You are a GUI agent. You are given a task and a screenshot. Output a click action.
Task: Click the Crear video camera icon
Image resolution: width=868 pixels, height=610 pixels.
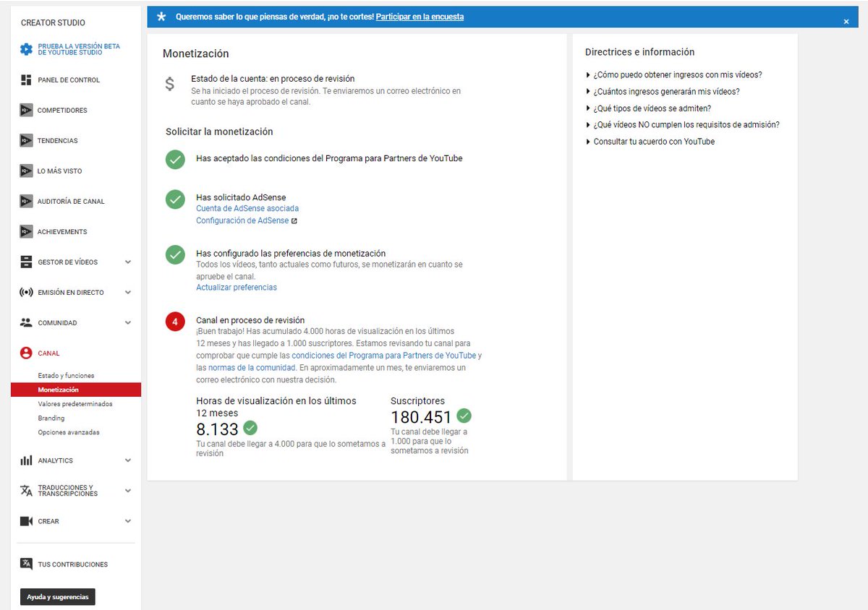tap(26, 521)
